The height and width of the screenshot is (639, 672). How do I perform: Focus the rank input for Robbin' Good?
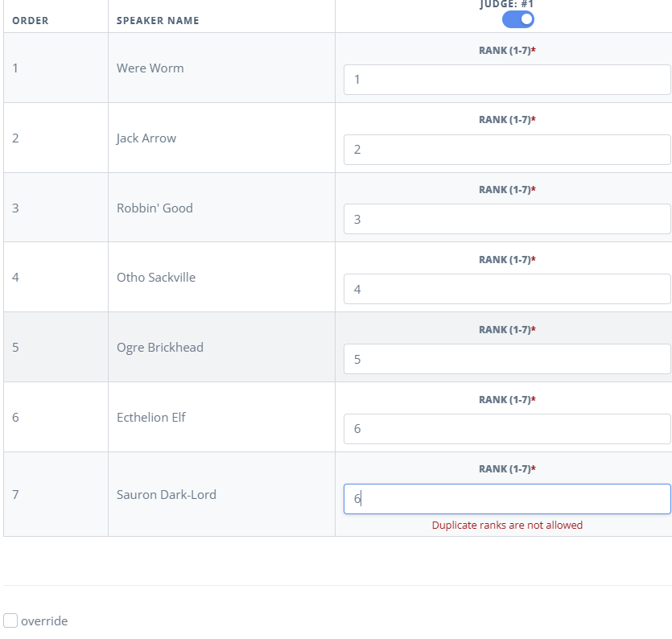pyautogui.click(x=507, y=219)
